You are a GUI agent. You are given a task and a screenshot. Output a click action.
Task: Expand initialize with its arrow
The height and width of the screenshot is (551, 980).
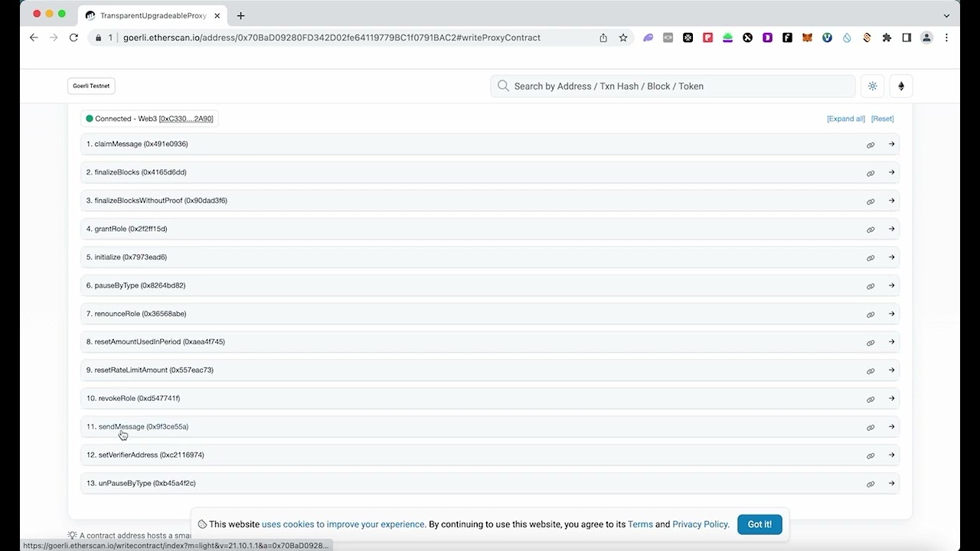point(891,257)
